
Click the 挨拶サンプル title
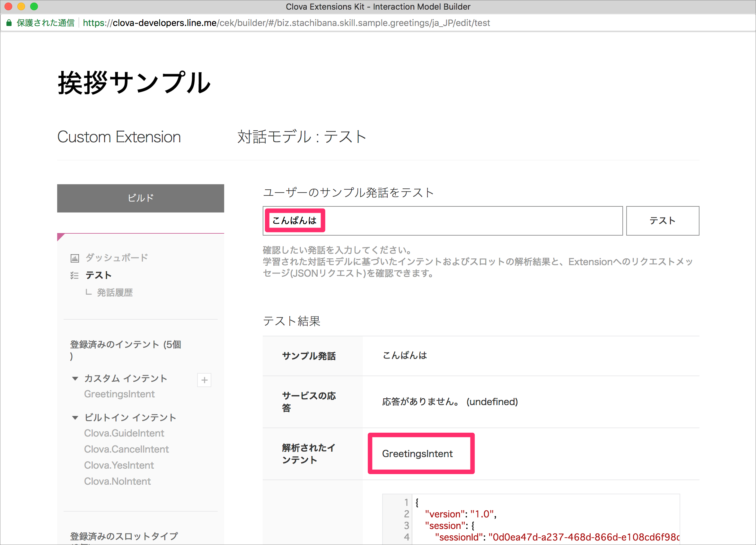click(x=134, y=82)
